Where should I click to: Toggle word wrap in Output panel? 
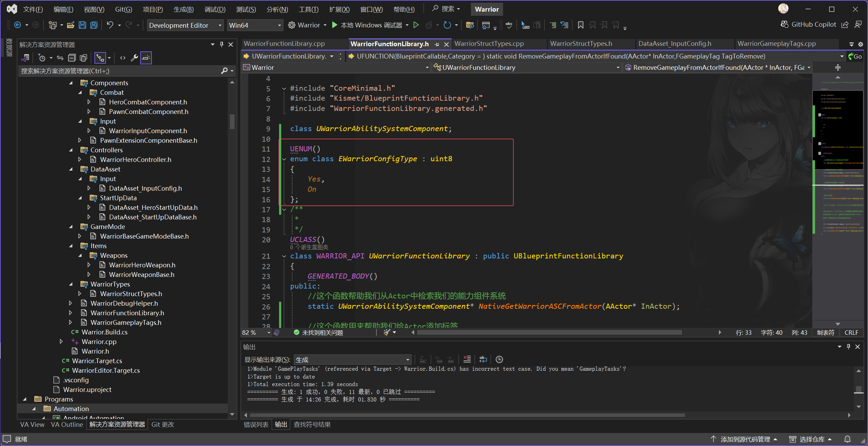pos(483,359)
